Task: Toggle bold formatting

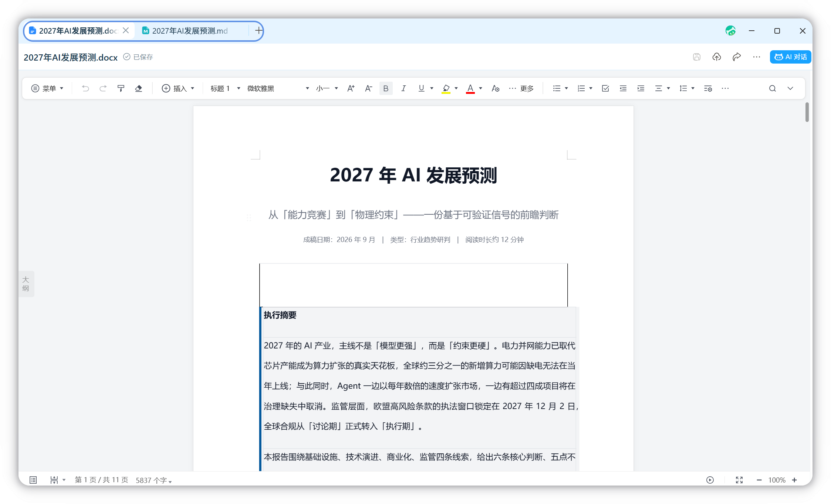Action: (x=386, y=88)
